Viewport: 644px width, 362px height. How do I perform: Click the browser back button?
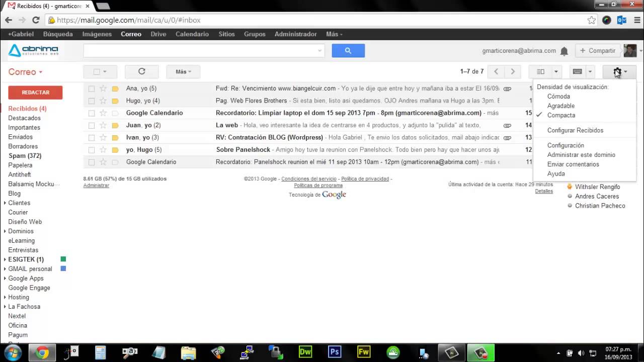[x=9, y=20]
